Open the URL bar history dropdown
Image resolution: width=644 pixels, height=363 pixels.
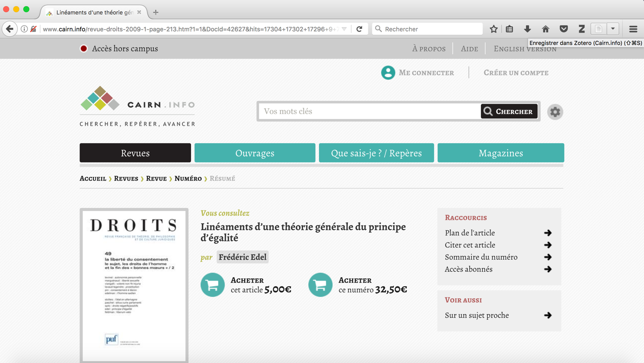(x=344, y=29)
